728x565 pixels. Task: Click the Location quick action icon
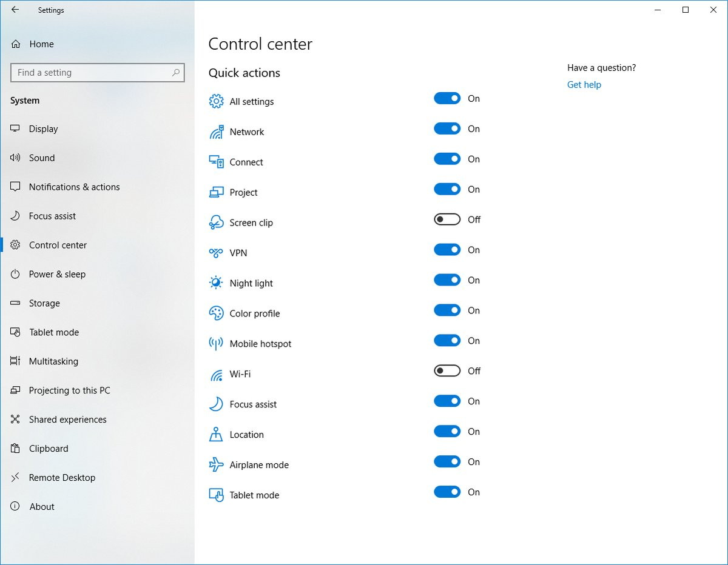tap(216, 435)
